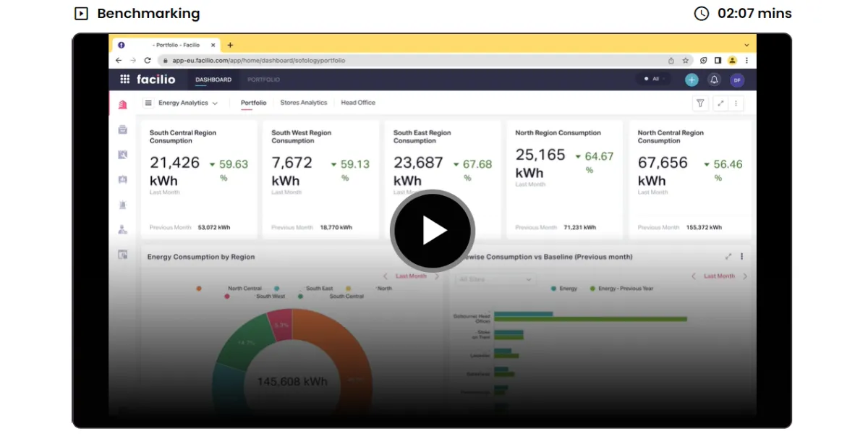The width and height of the screenshot is (868, 434).
Task: Switch to the Stores Analytics tab
Action: click(x=304, y=103)
